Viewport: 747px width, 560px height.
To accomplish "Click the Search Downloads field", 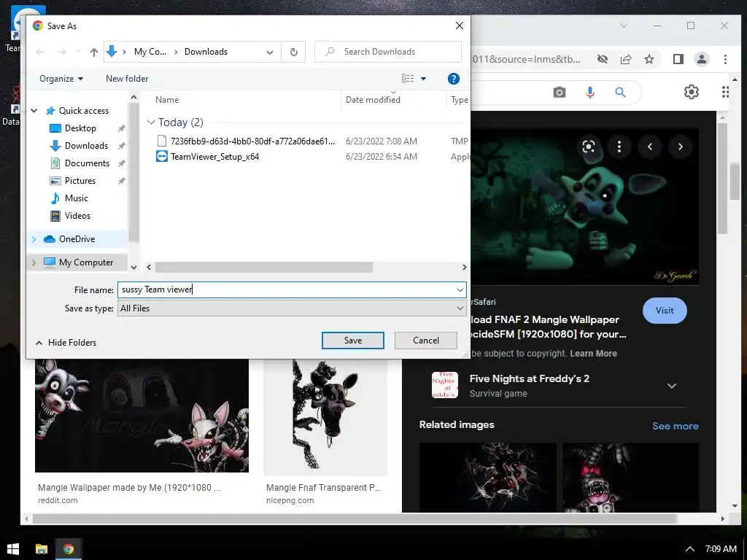I will pyautogui.click(x=388, y=52).
